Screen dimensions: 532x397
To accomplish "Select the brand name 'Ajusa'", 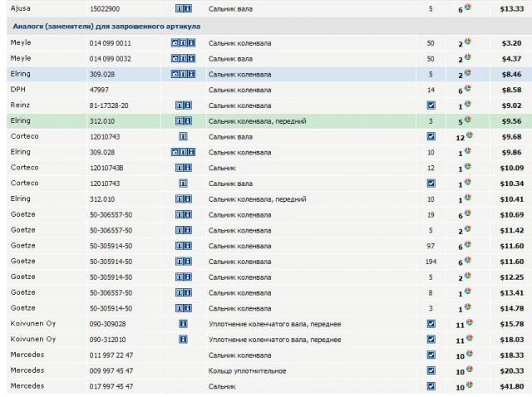I will click(x=20, y=8).
